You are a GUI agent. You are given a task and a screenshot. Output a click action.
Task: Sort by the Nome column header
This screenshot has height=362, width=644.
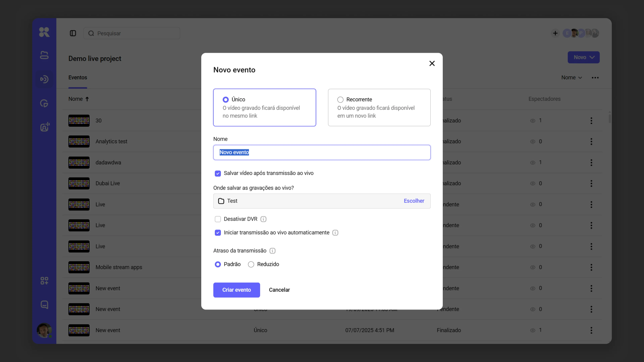78,99
